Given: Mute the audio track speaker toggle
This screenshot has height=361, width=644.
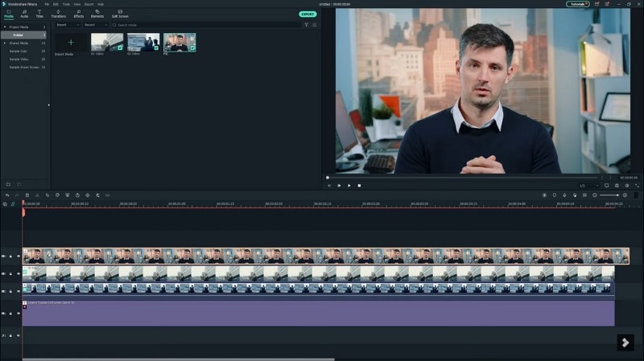Looking at the screenshot, I should pyautogui.click(x=19, y=335).
